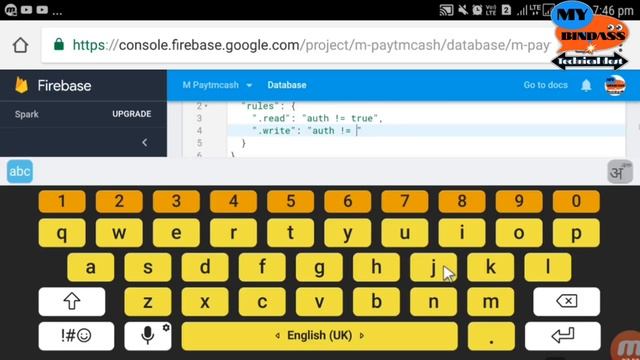Tap the letter m key
The image size is (640, 360).
coord(491,302)
